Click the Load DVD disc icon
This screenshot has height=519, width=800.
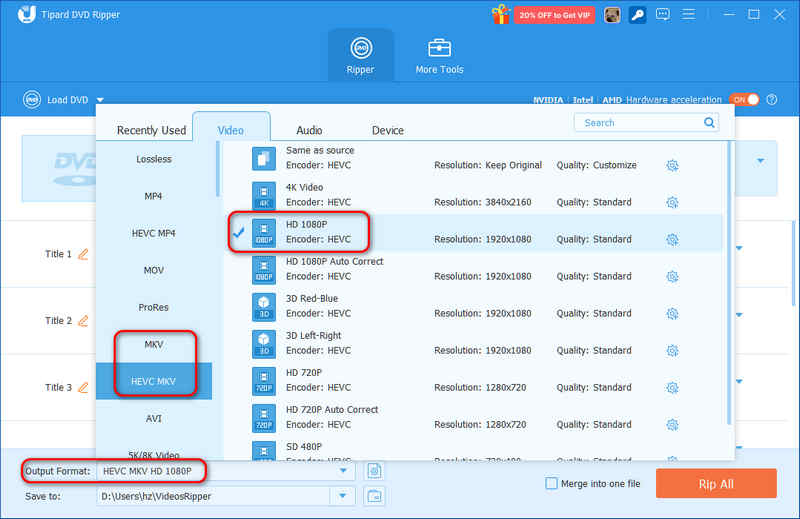pos(32,100)
